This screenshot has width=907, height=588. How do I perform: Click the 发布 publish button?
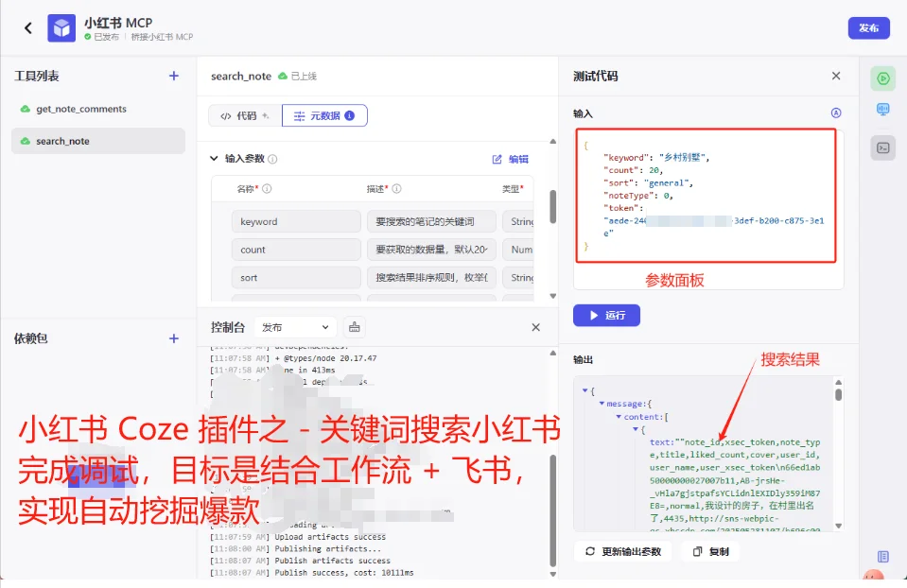pyautogui.click(x=868, y=27)
